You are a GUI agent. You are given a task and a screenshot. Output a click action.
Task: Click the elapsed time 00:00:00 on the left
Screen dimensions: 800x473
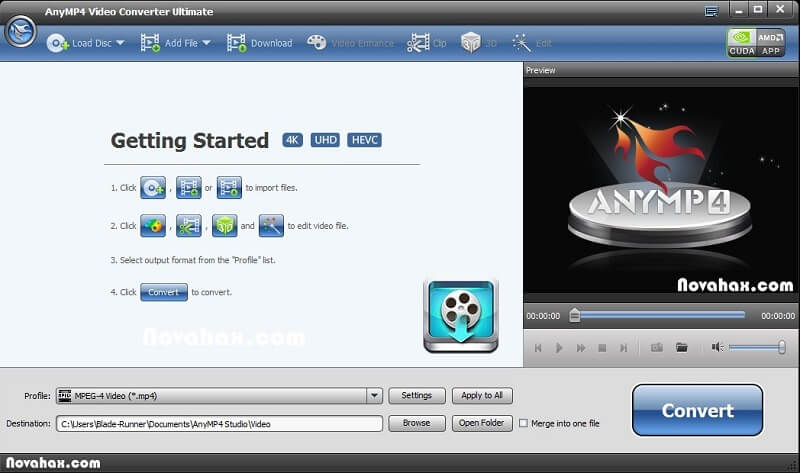pyautogui.click(x=543, y=316)
